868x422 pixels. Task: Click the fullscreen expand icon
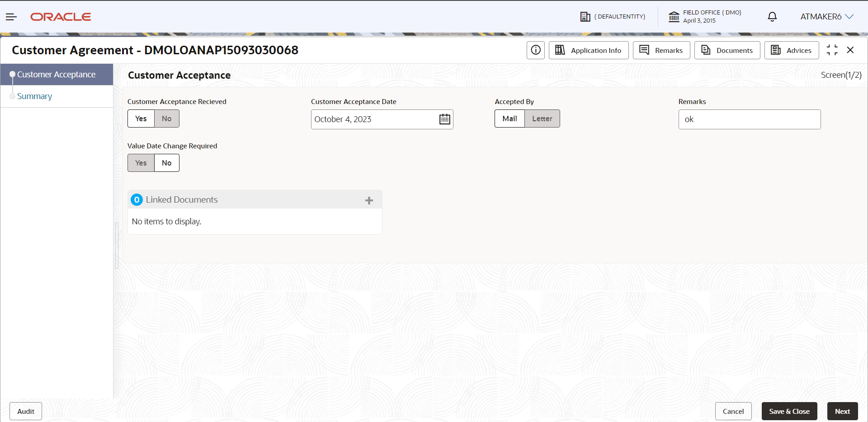(x=832, y=50)
